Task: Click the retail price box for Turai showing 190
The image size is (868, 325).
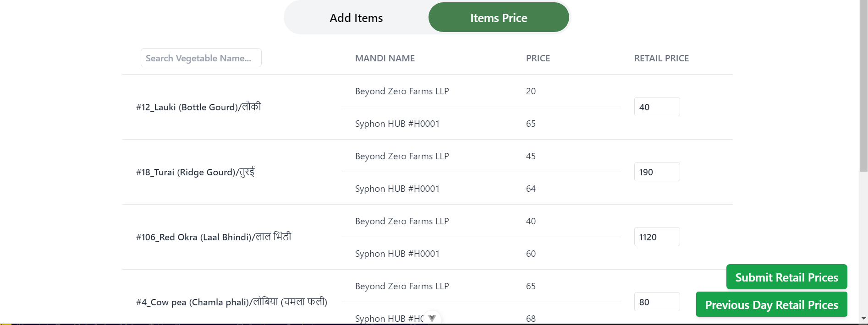Action: tap(657, 172)
